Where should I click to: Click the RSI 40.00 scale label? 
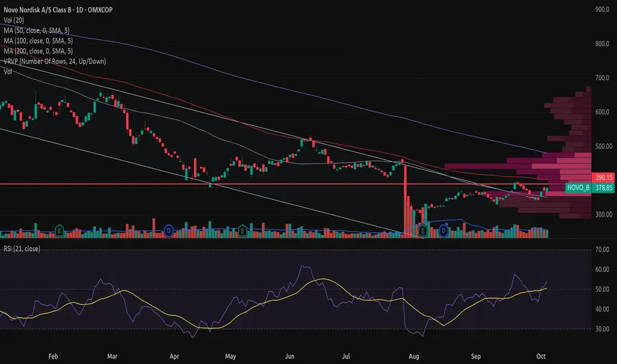pyautogui.click(x=602, y=309)
